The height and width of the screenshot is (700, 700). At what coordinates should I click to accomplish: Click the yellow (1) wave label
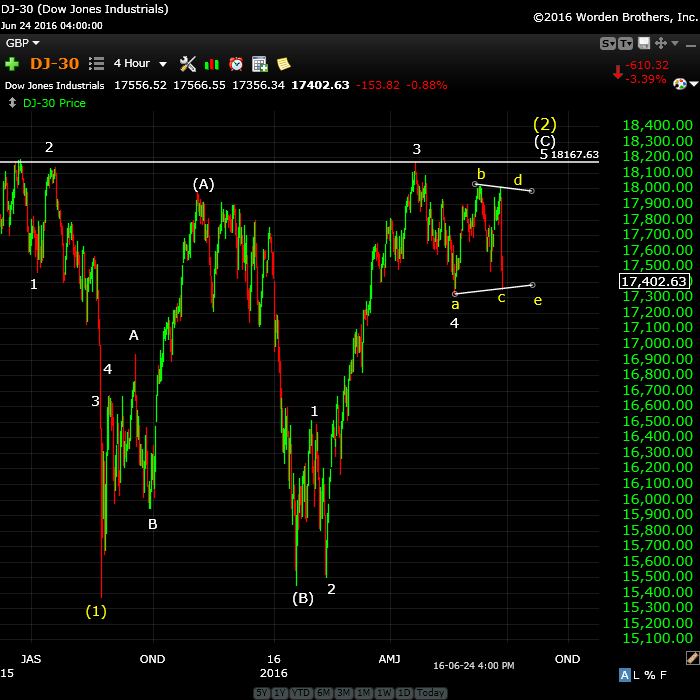[x=96, y=611]
